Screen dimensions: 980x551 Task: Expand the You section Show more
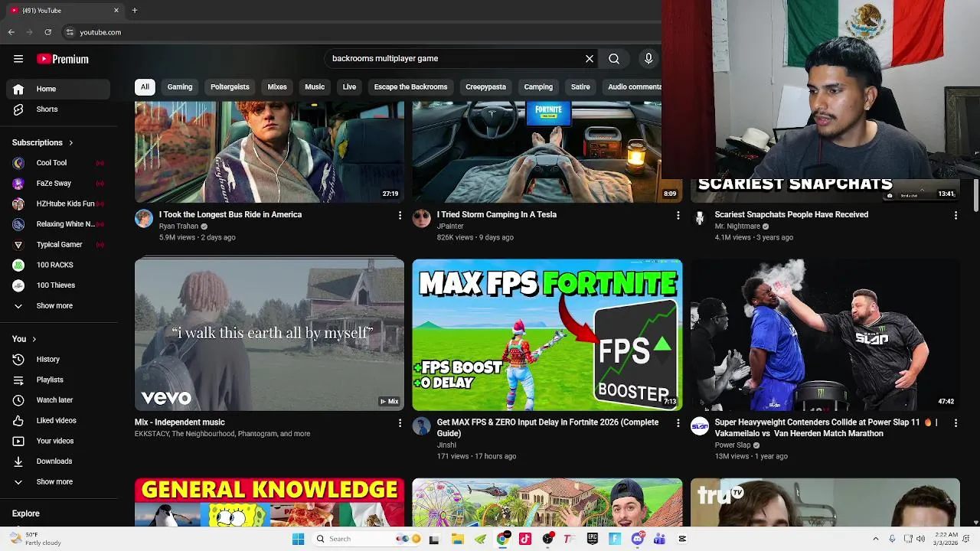[58, 482]
